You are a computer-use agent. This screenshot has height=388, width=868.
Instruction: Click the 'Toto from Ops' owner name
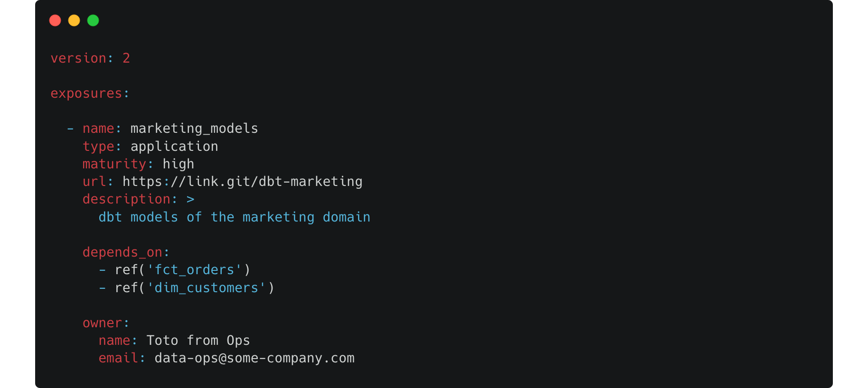coord(198,341)
